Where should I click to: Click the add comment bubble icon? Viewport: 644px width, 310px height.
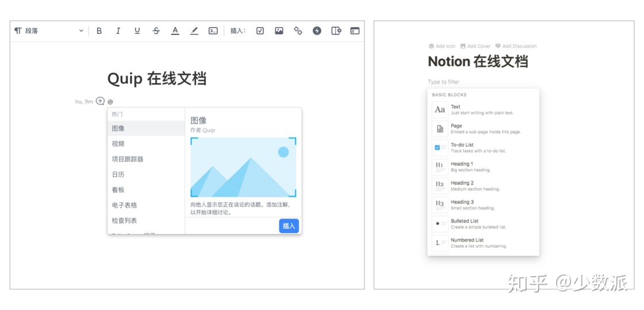point(100,101)
